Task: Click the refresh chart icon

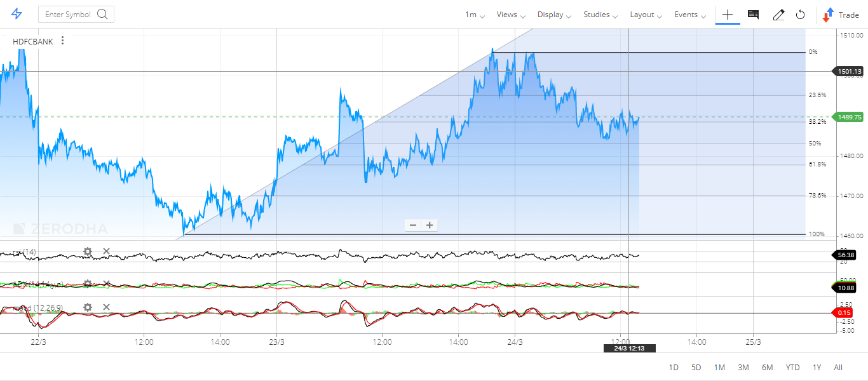Action: click(801, 15)
